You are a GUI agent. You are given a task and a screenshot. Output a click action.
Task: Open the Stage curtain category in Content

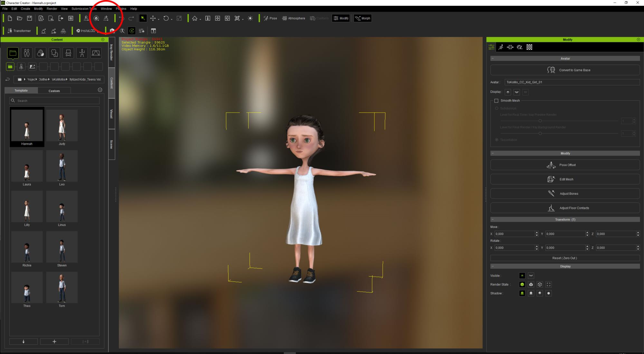(x=96, y=53)
